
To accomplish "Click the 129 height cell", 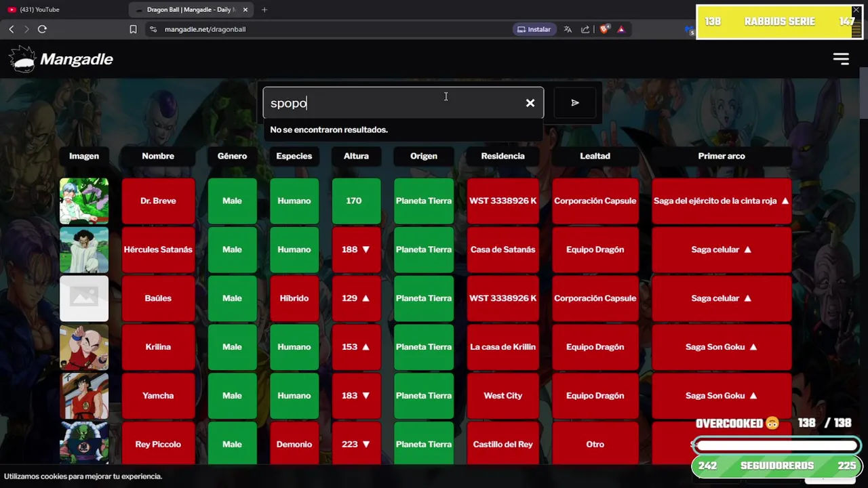I will (356, 298).
